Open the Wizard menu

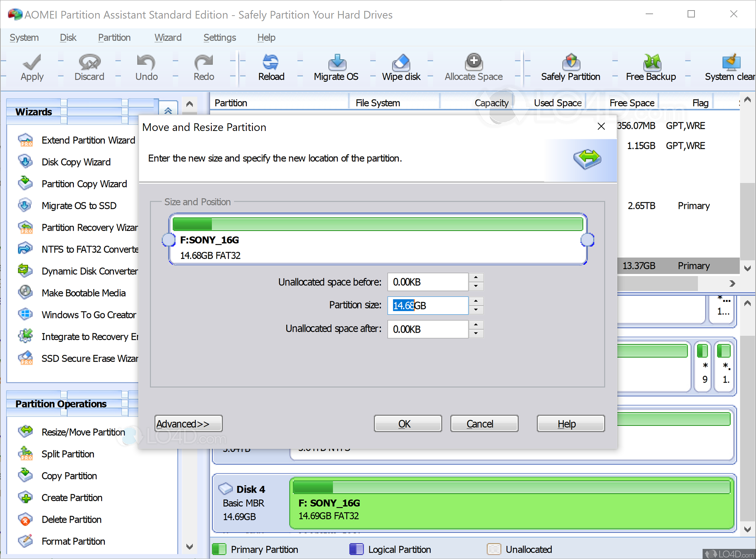pyautogui.click(x=168, y=37)
